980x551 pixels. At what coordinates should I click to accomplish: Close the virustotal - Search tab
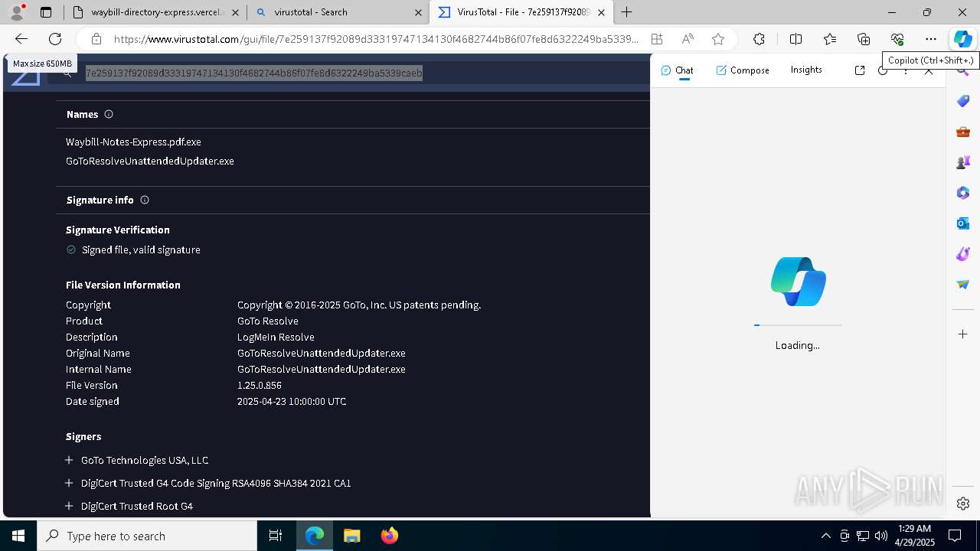418,12
